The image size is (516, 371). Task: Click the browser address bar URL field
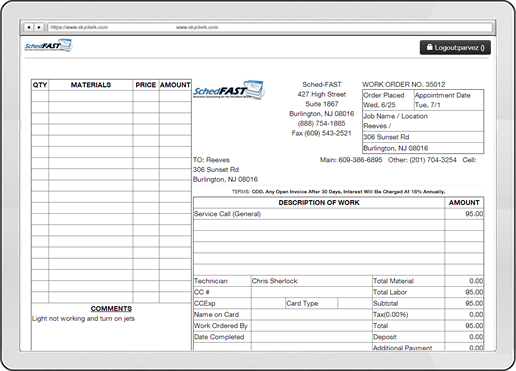click(x=270, y=27)
